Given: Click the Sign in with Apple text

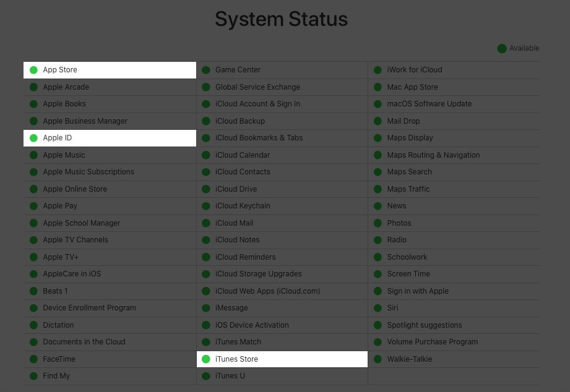Looking at the screenshot, I should pos(418,291).
